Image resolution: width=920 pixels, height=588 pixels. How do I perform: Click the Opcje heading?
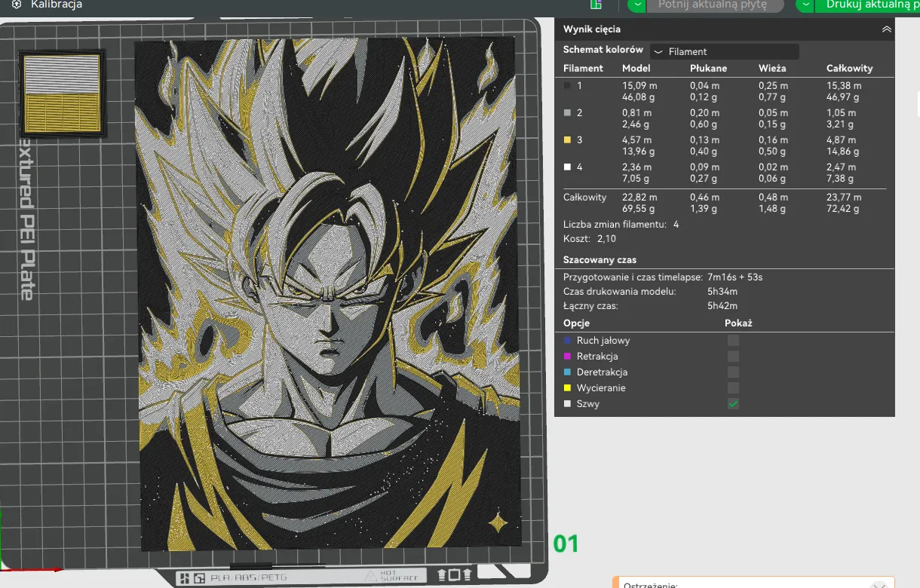click(x=577, y=323)
